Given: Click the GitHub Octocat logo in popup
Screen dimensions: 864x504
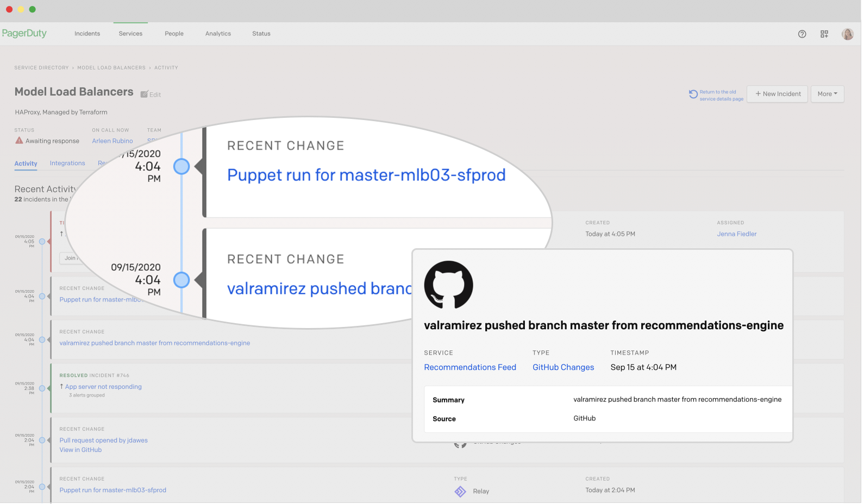Looking at the screenshot, I should pyautogui.click(x=448, y=285).
